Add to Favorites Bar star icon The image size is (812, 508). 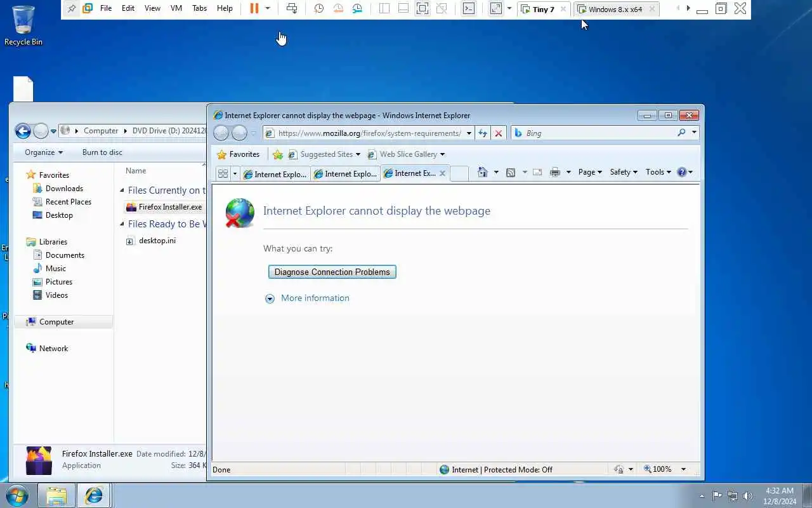pyautogui.click(x=278, y=154)
